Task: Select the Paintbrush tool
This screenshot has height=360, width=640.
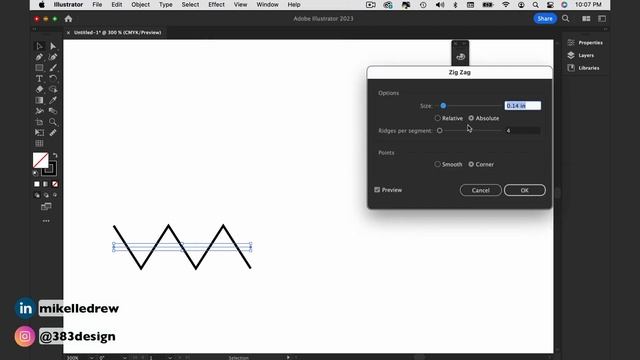Action: click(53, 68)
